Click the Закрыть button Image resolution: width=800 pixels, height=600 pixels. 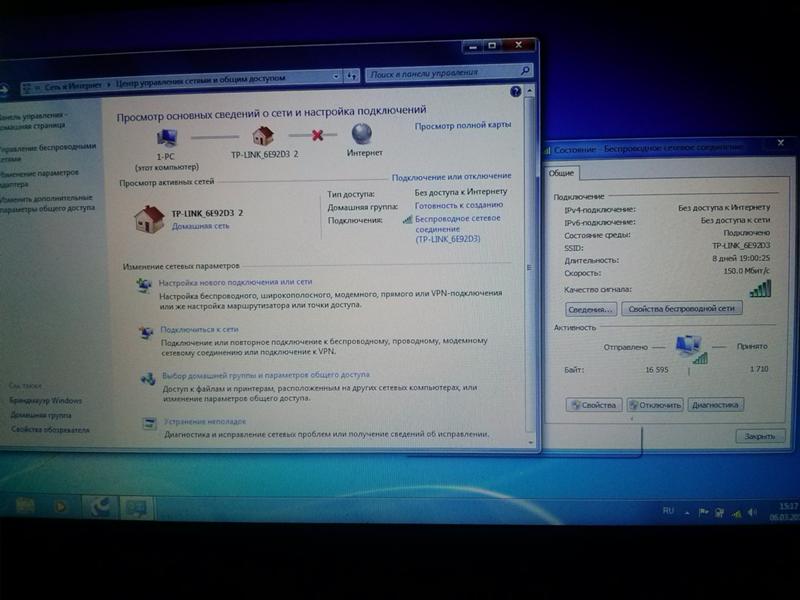tap(760, 436)
